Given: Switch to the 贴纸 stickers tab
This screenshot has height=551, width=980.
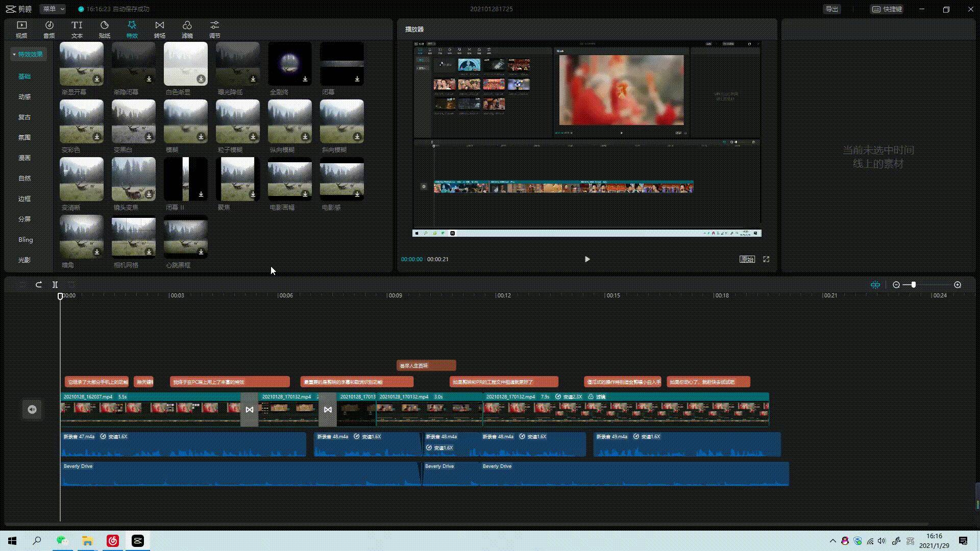Looking at the screenshot, I should pos(104,29).
